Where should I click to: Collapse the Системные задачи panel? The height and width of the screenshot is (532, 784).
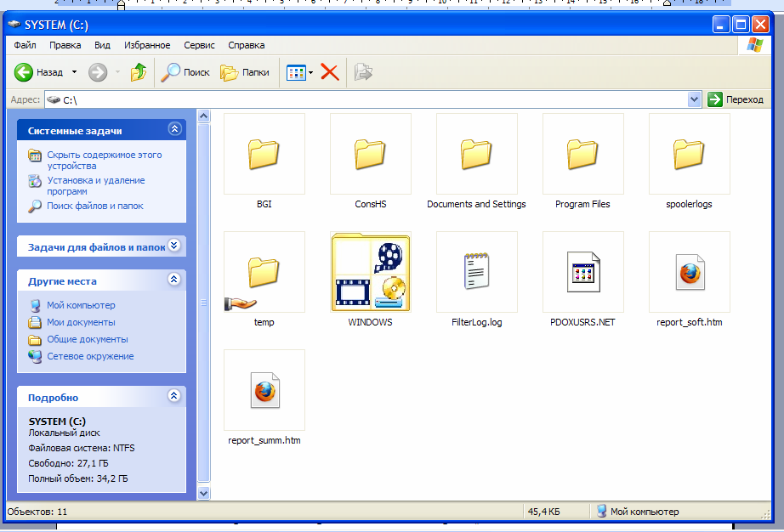tap(174, 130)
